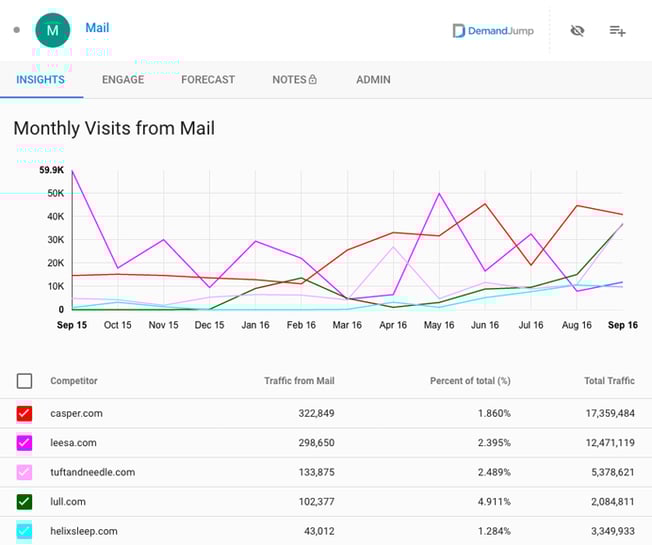Click the add-to-list icon
This screenshot has width=652, height=545.
(617, 31)
